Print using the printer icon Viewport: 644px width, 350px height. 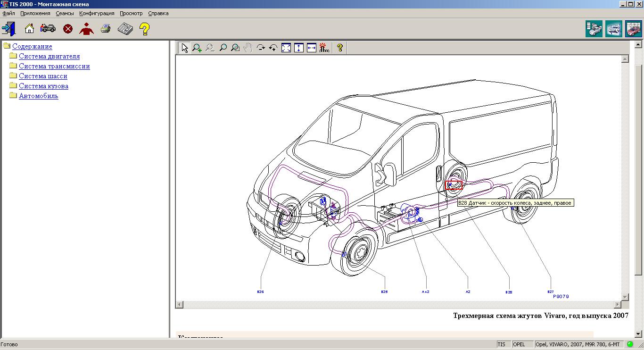(x=106, y=29)
